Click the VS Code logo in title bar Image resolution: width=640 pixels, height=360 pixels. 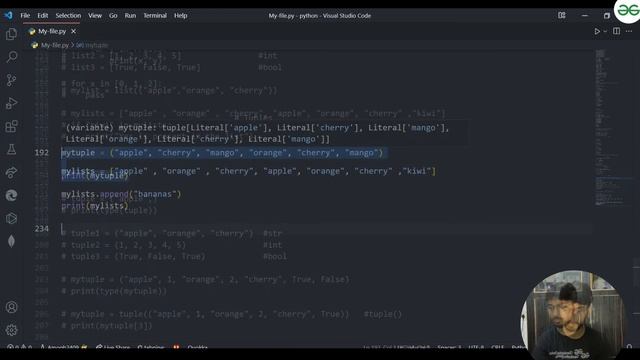(x=8, y=16)
